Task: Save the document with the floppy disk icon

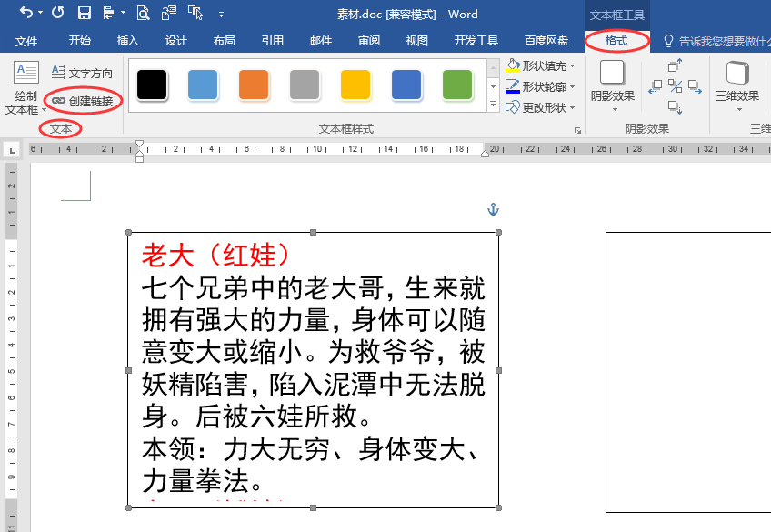Action: [85, 13]
